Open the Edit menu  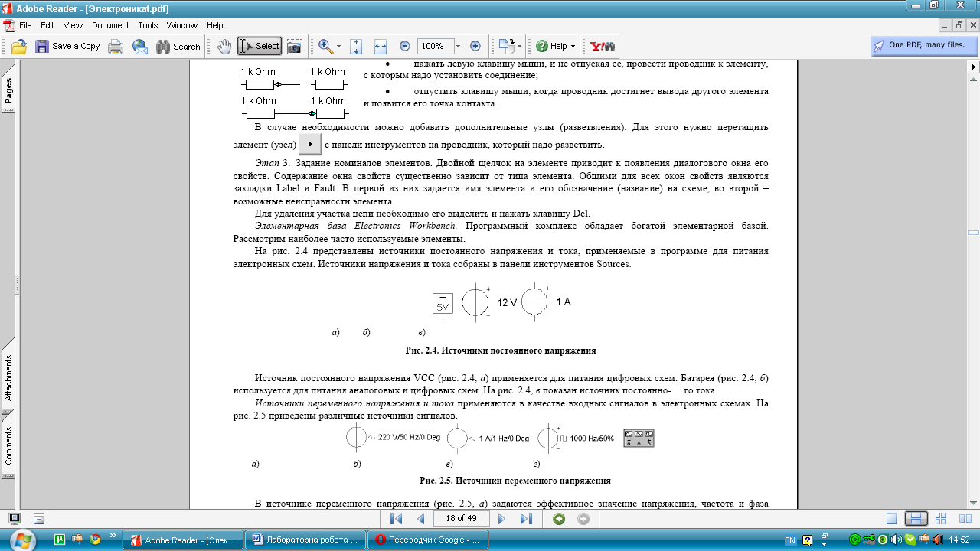(47, 25)
